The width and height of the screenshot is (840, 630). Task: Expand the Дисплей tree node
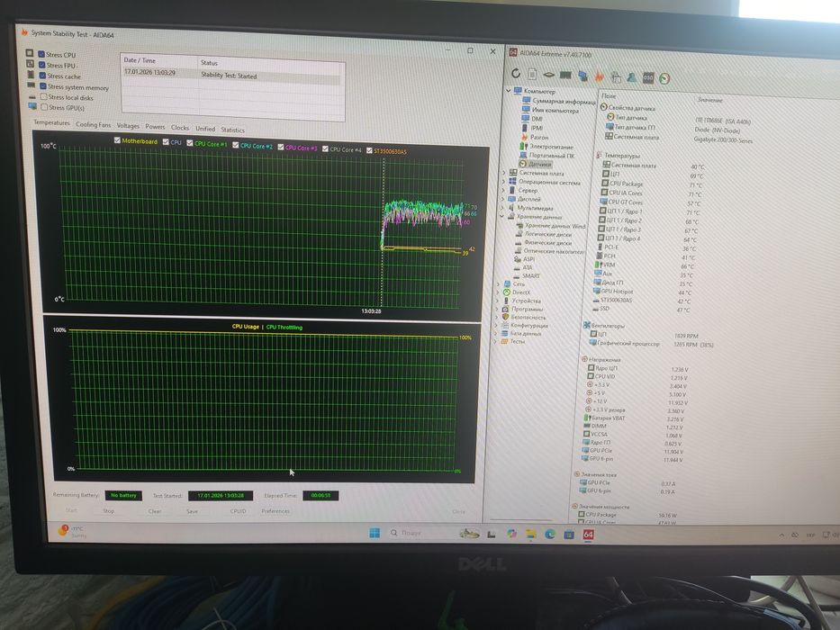(502, 198)
